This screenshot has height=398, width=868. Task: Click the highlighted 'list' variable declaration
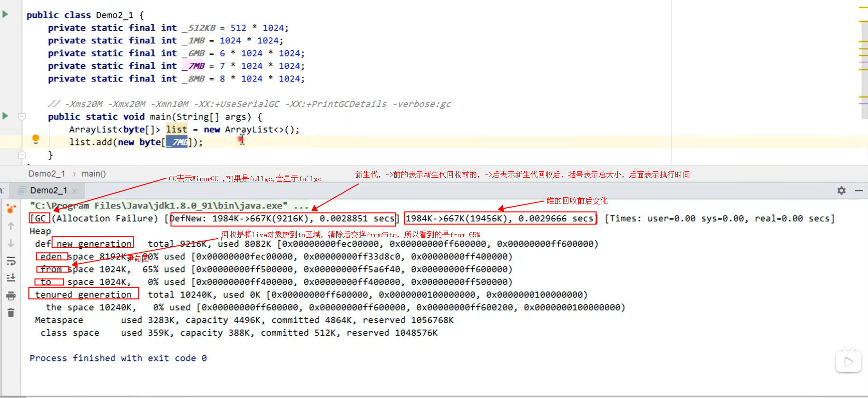coord(176,129)
